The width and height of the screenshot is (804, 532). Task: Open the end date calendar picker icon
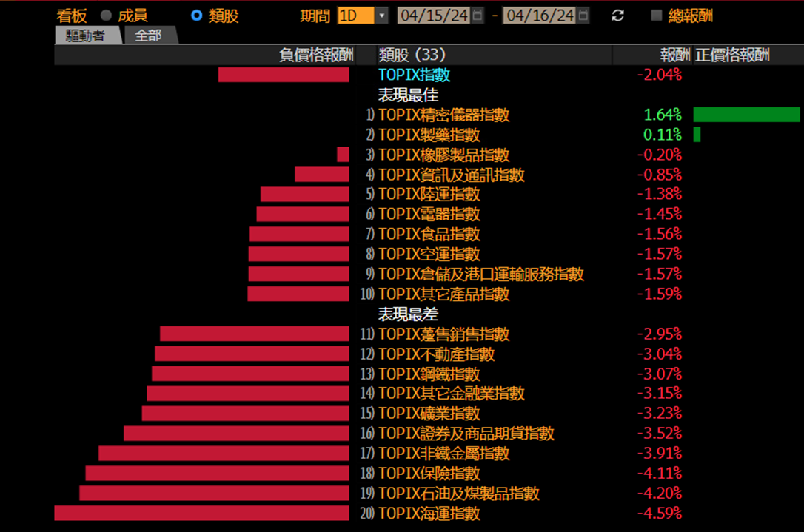583,16
